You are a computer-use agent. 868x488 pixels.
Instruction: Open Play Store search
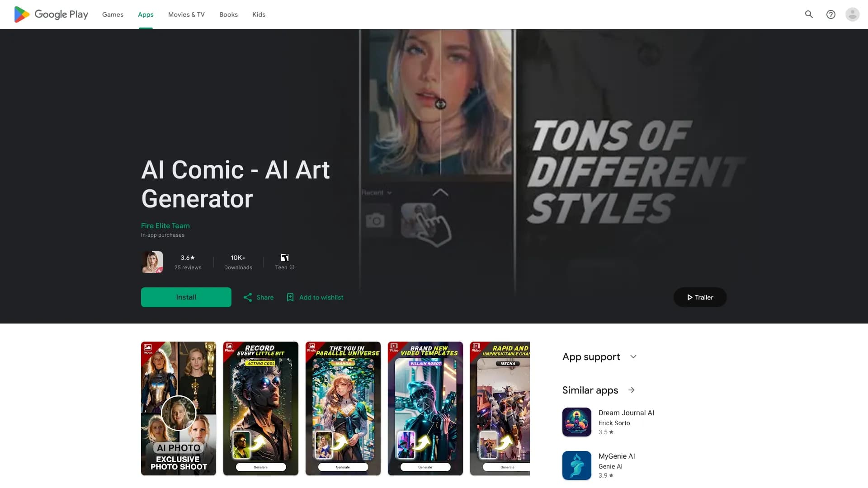(809, 14)
